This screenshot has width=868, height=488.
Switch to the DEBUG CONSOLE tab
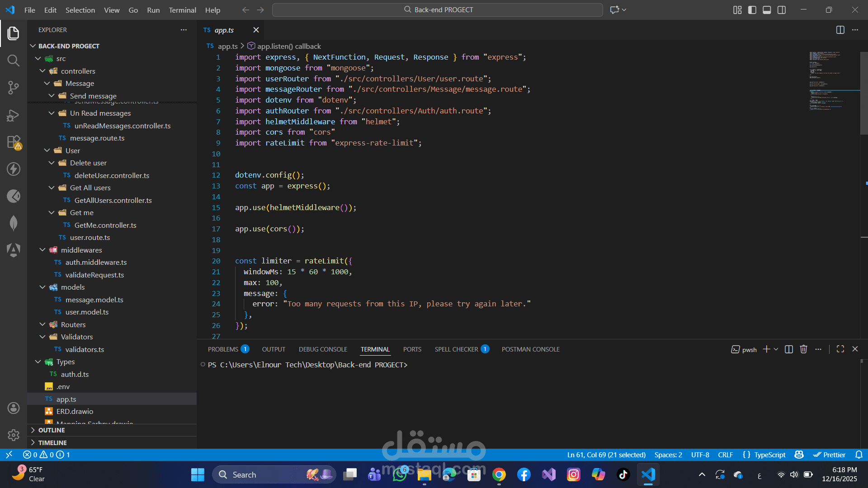pos(323,349)
